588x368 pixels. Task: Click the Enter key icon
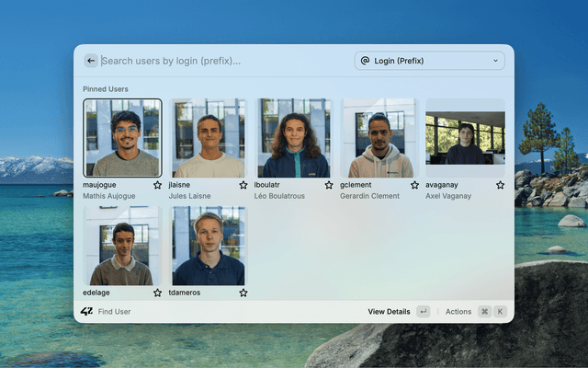point(423,312)
